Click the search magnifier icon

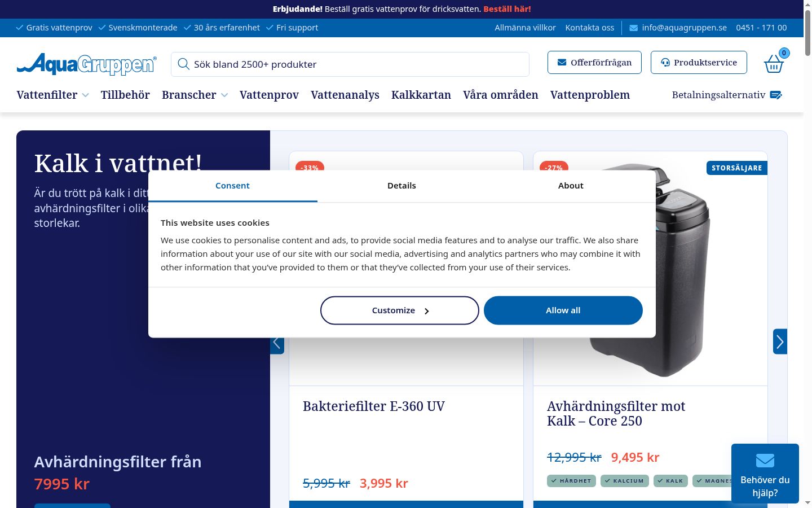(183, 64)
